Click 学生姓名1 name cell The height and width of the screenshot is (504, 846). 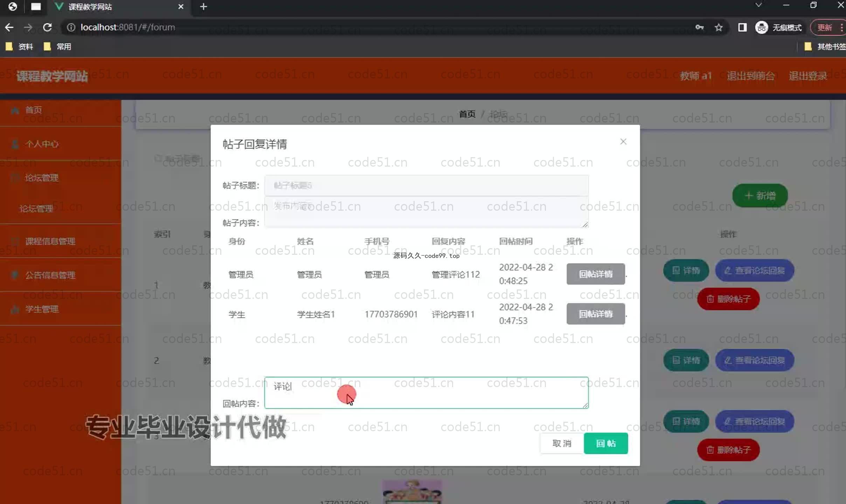click(x=316, y=314)
